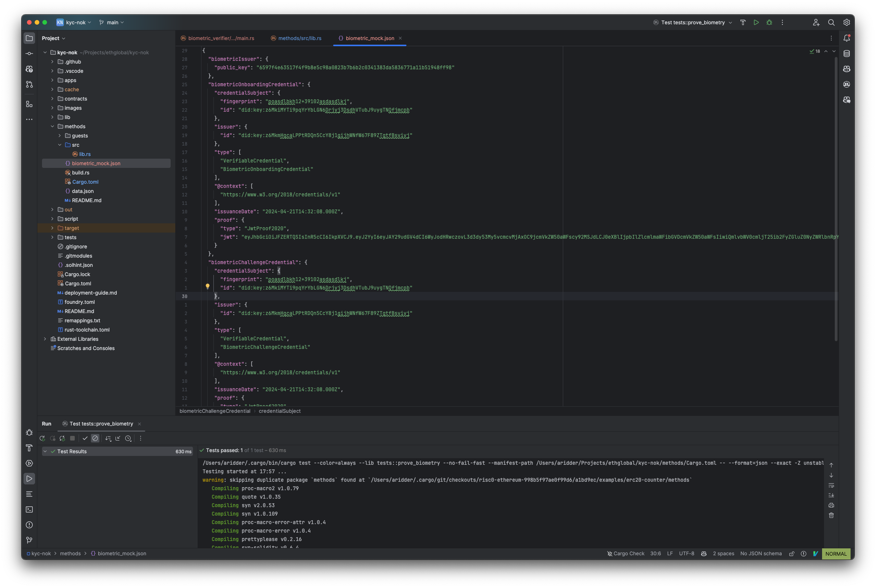Image resolution: width=876 pixels, height=588 pixels.
Task: Open the Commit tool window icon
Action: 29,54
